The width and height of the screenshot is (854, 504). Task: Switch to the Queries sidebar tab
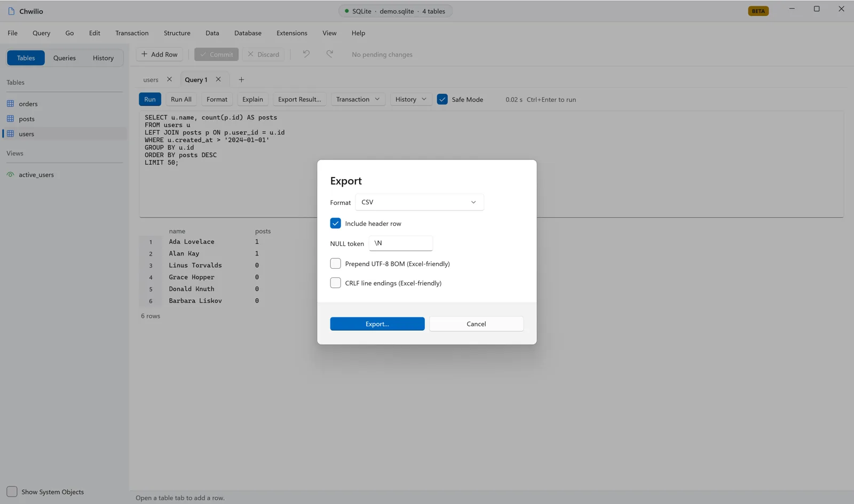click(x=65, y=58)
